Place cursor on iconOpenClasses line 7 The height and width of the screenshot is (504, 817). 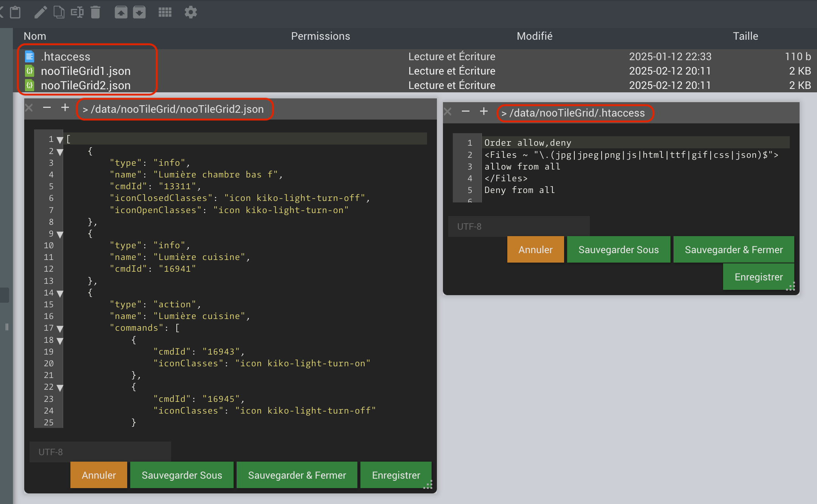[229, 210]
